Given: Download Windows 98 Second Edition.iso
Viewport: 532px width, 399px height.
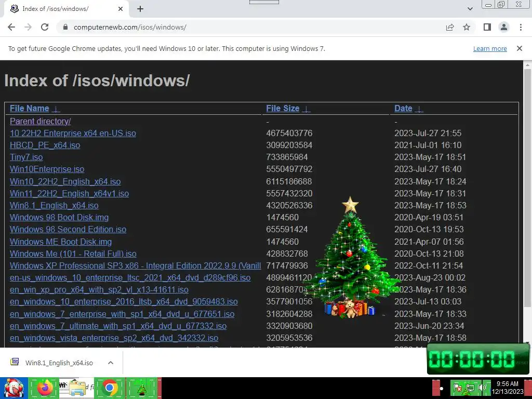Looking at the screenshot, I should click(68, 229).
